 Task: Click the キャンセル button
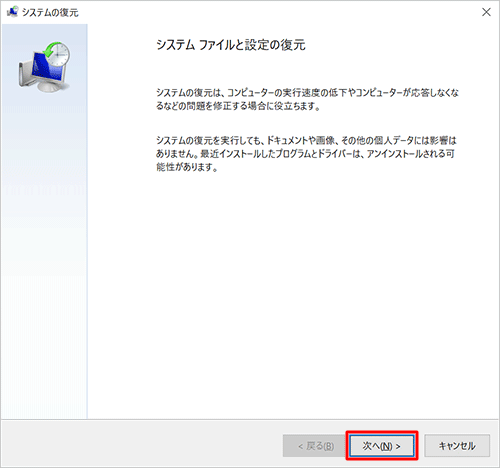[457, 446]
